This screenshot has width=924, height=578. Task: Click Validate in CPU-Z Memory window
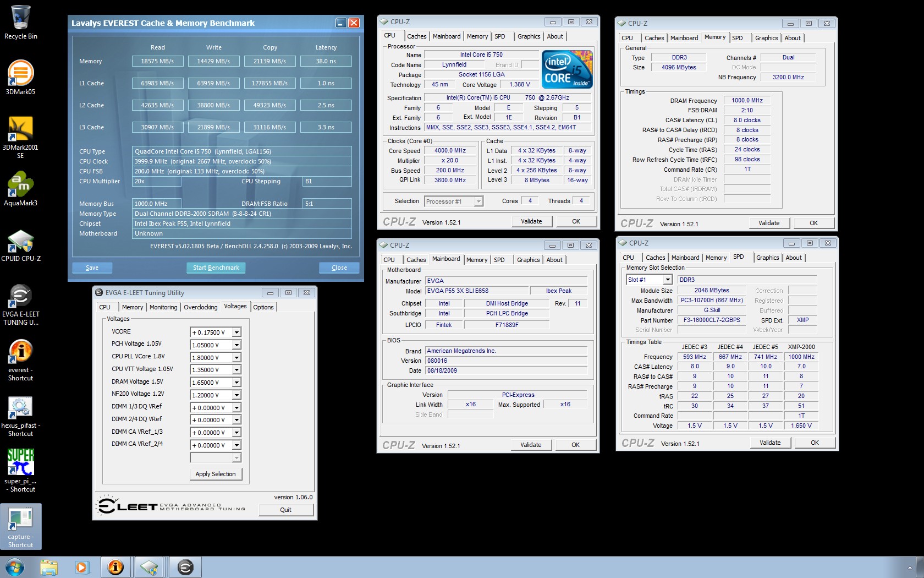(x=769, y=223)
